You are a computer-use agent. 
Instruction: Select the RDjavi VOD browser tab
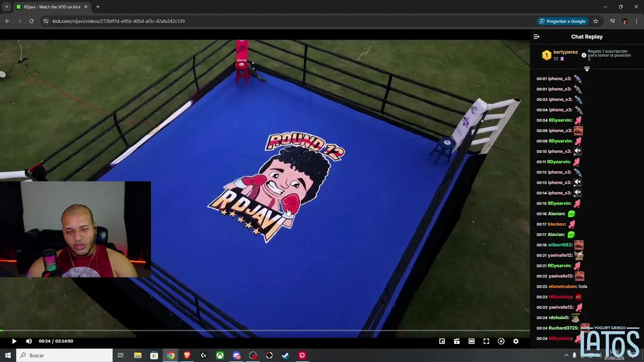52,7
